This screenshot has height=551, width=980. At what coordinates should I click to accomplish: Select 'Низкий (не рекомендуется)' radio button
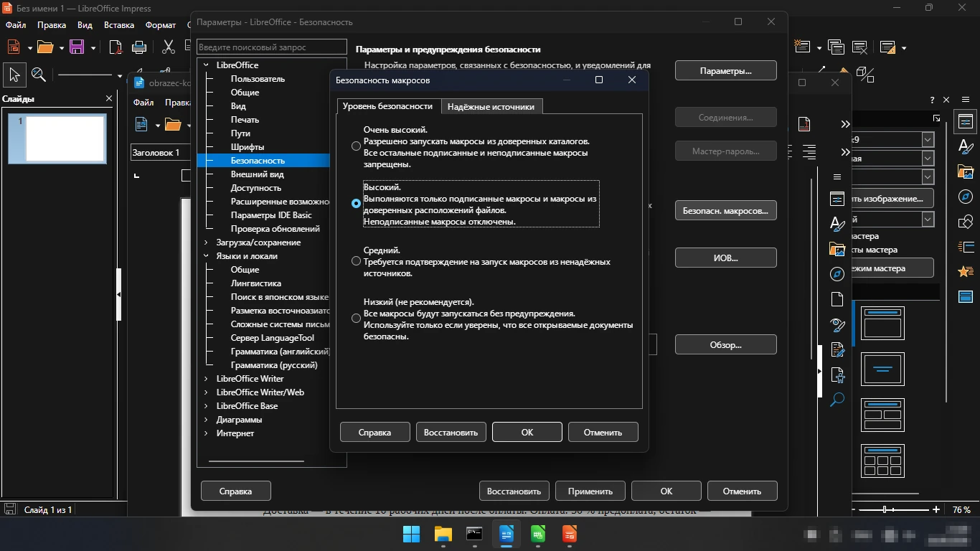click(x=356, y=319)
